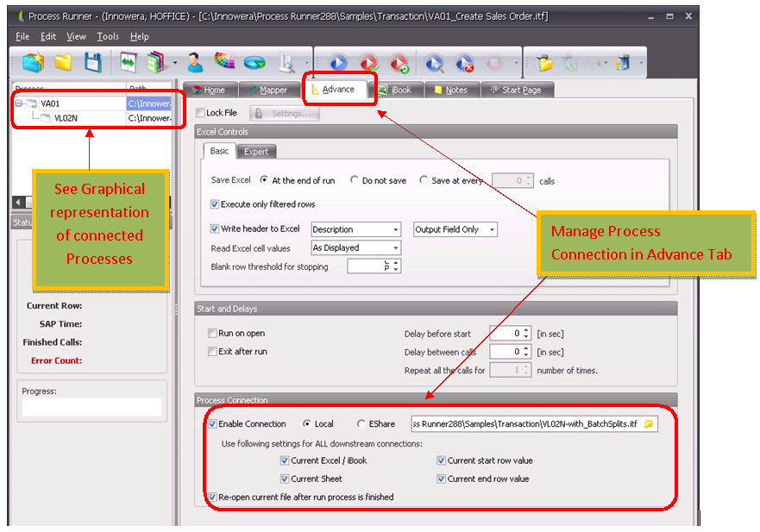The height and width of the screenshot is (532, 760).
Task: Uncheck Execute only filtered rows
Action: (216, 204)
